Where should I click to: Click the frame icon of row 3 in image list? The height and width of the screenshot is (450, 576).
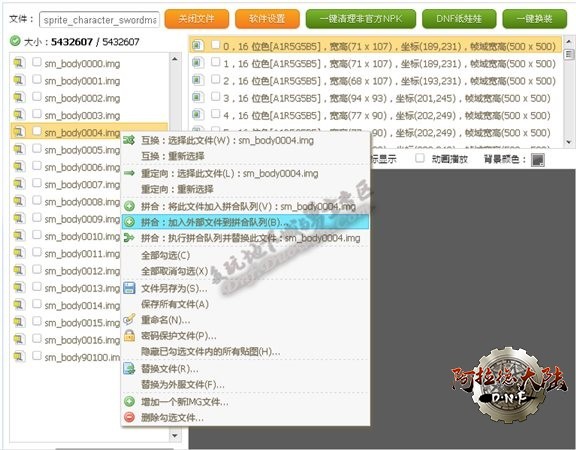coord(198,98)
